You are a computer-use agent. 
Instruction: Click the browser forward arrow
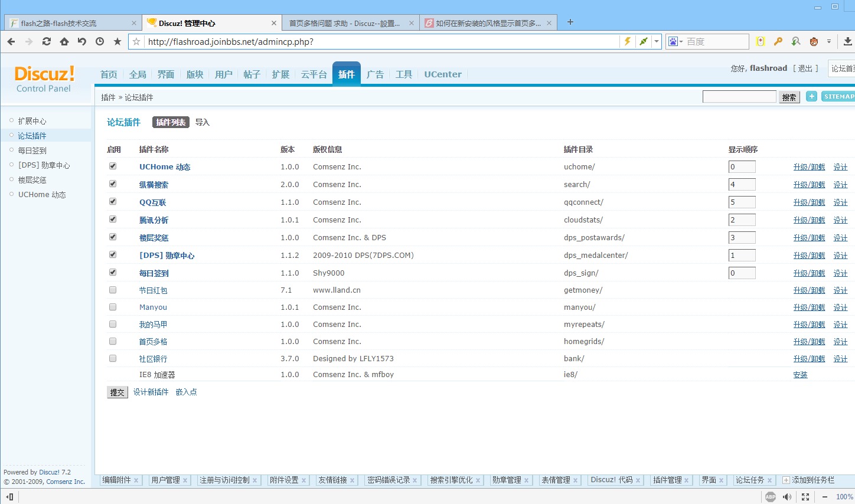(x=29, y=41)
